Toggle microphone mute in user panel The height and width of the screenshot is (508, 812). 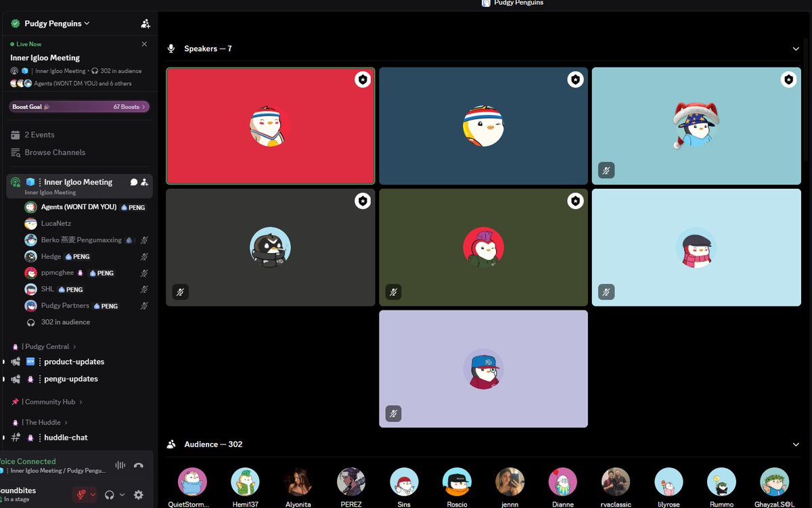(x=81, y=495)
